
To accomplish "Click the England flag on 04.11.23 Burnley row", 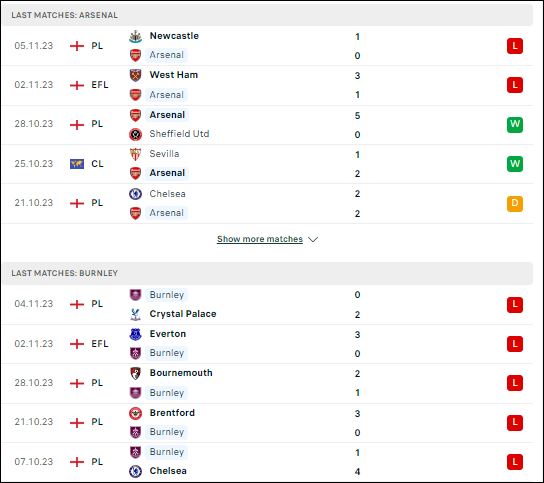I will pyautogui.click(x=77, y=304).
